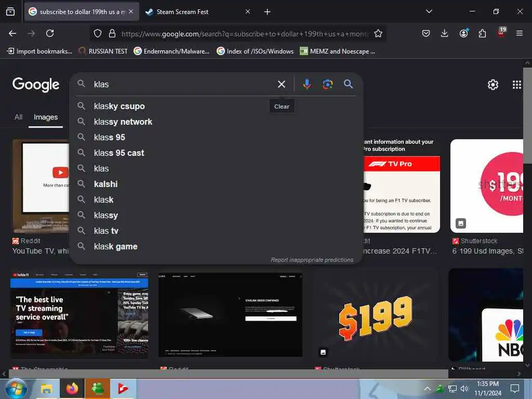Go back with the browser back arrow
The image size is (532, 399).
point(12,33)
